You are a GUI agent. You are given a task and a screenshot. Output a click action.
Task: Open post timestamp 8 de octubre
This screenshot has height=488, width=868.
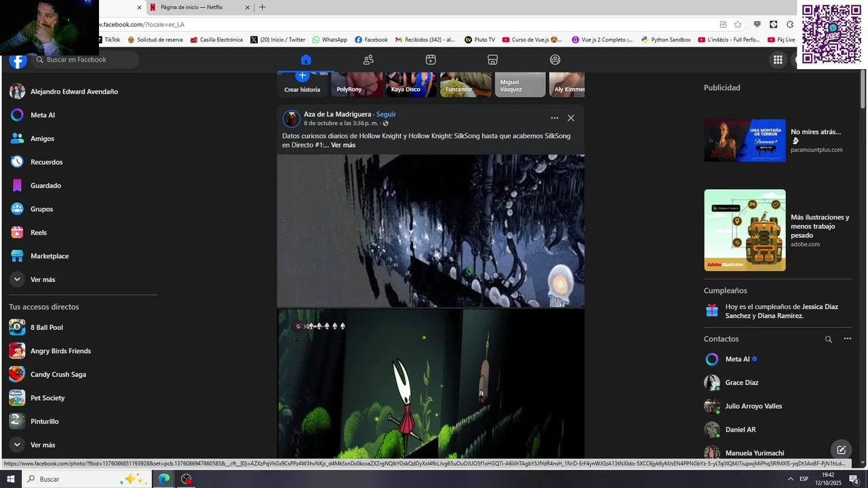click(x=341, y=123)
